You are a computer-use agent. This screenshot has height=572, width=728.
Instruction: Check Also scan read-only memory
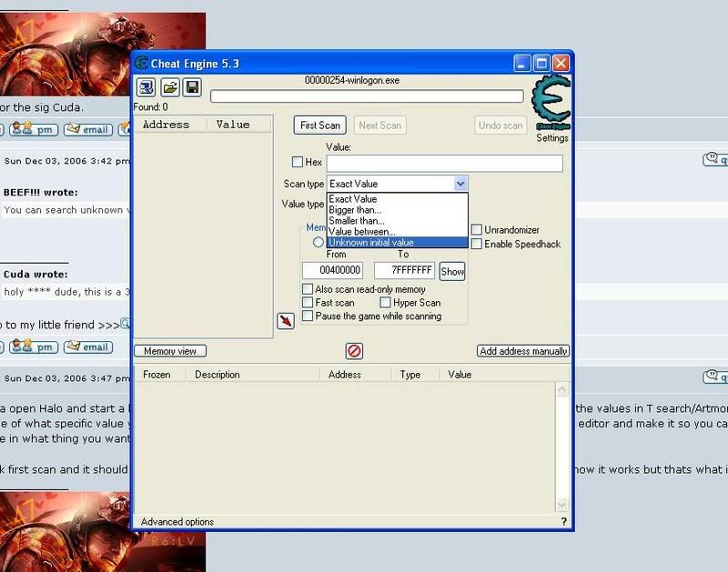click(308, 289)
